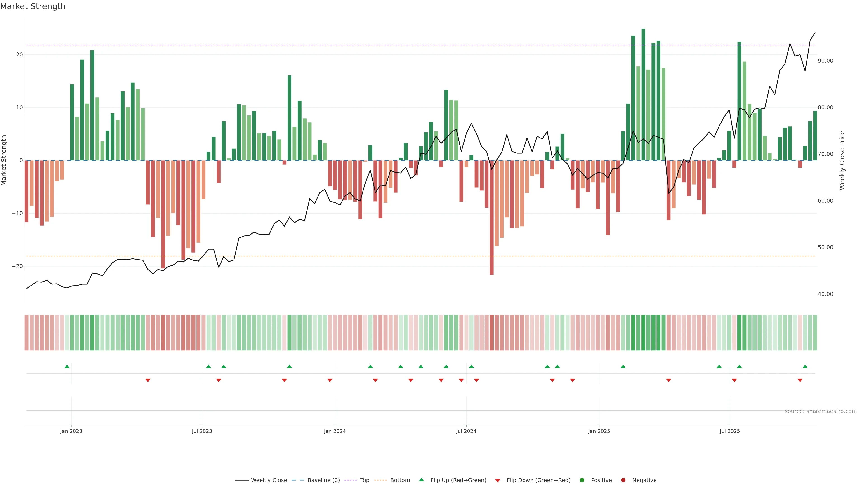Click the Jul 2024 x-axis label
Screen dimensions: 868x488
coord(466,431)
